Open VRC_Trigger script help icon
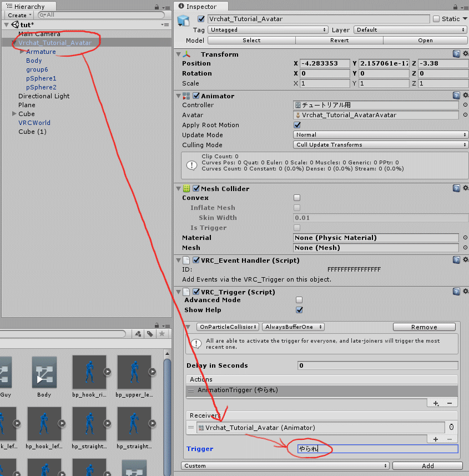The height and width of the screenshot is (476, 469). click(x=456, y=292)
